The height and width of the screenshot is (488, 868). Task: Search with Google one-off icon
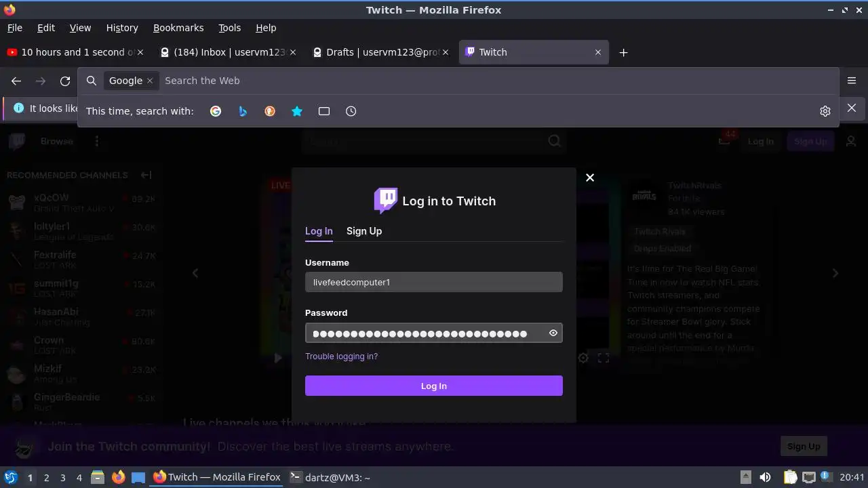(216, 111)
